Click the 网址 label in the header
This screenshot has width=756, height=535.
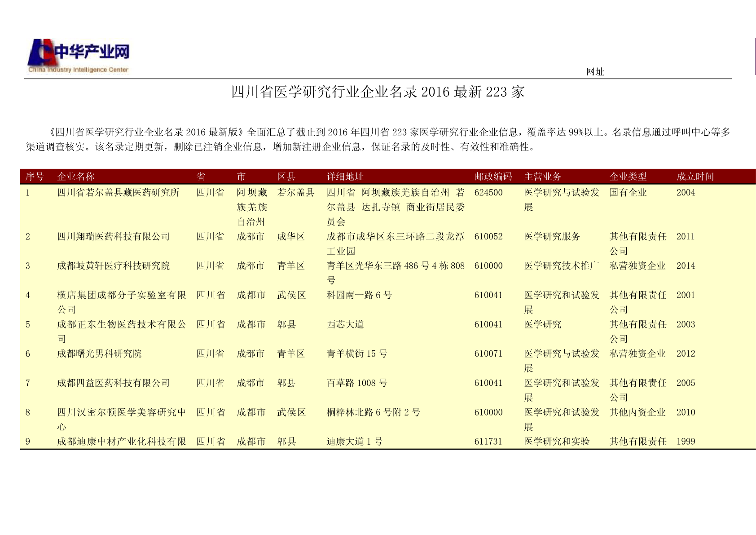tap(595, 72)
